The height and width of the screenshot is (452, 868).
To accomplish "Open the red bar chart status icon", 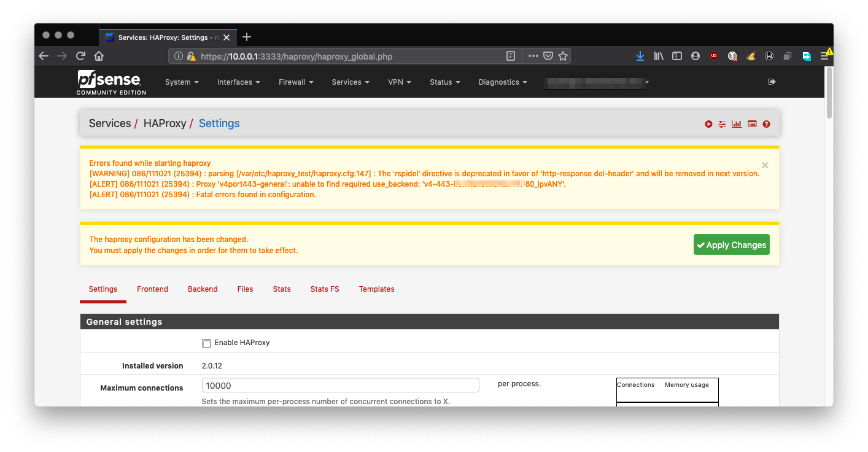I will coord(737,124).
